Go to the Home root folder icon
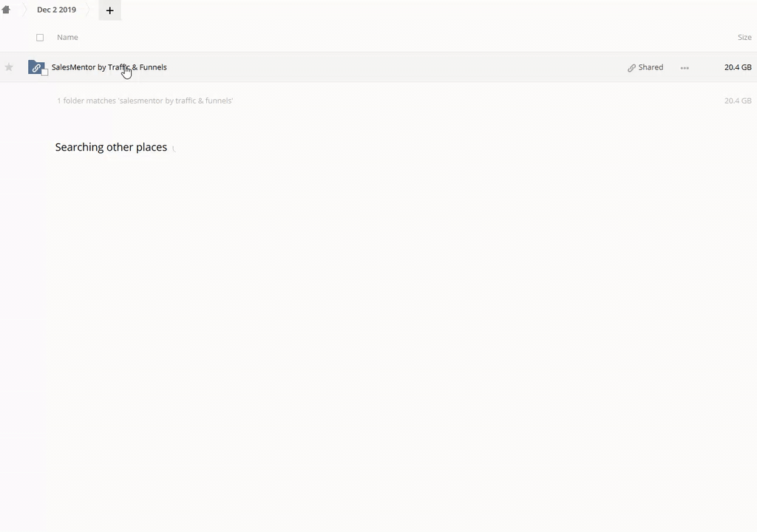The height and width of the screenshot is (532, 757). tap(6, 10)
